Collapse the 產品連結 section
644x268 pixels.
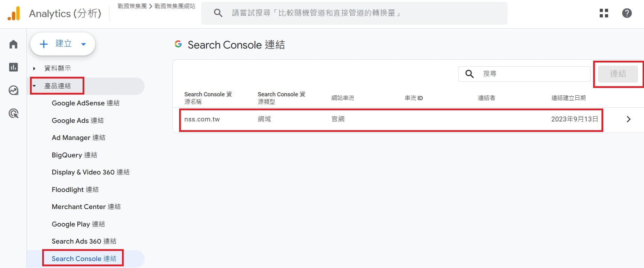34,86
